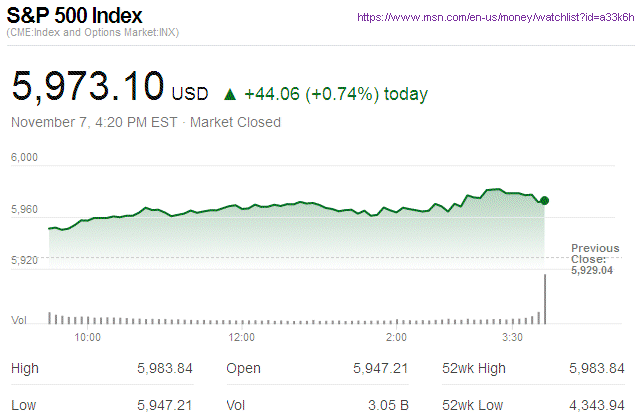640x420 pixels.
Task: Click the 12:00 time axis label
Action: [x=243, y=337]
